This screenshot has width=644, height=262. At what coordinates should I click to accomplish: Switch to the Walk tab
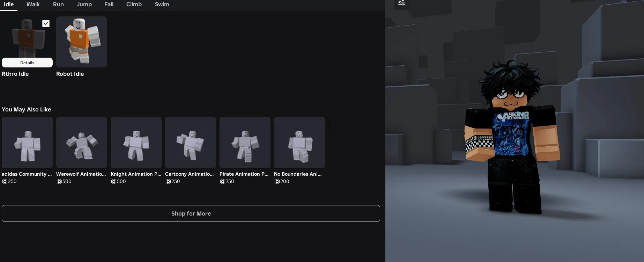tap(33, 5)
